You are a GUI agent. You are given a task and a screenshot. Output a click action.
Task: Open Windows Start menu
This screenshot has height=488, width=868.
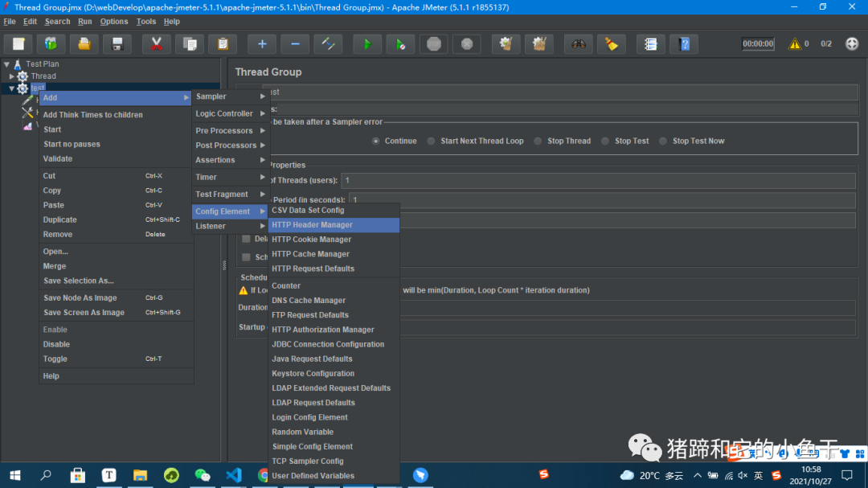click(x=15, y=475)
